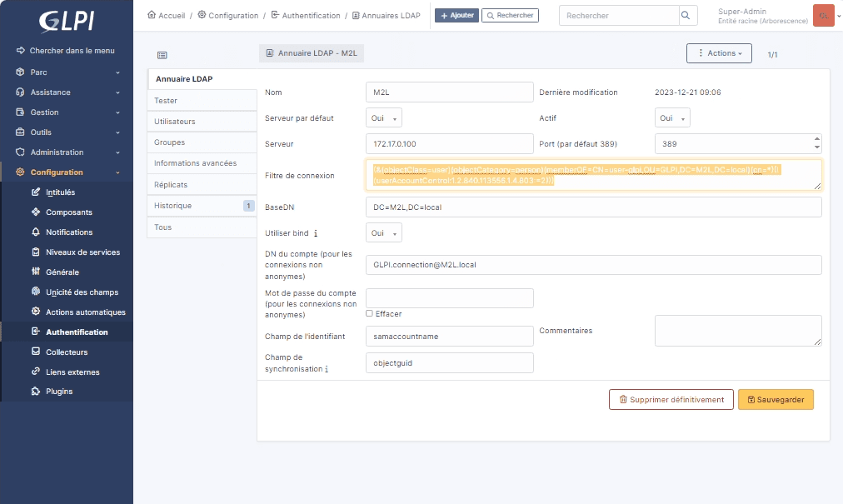This screenshot has height=504, width=843.
Task: Click the GLPI logo in sidebar
Action: coord(66,21)
